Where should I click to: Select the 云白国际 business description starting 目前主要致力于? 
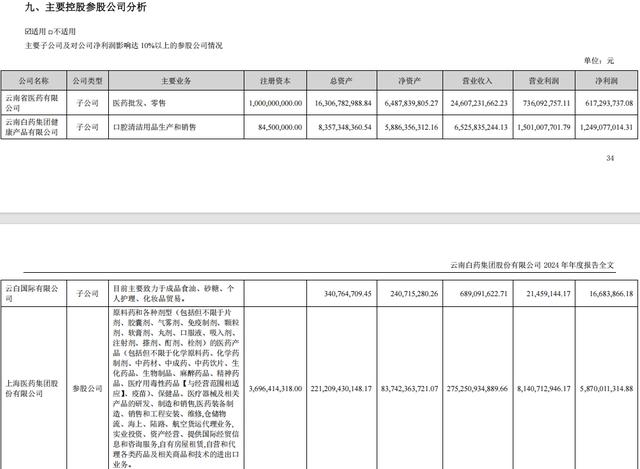(173, 293)
